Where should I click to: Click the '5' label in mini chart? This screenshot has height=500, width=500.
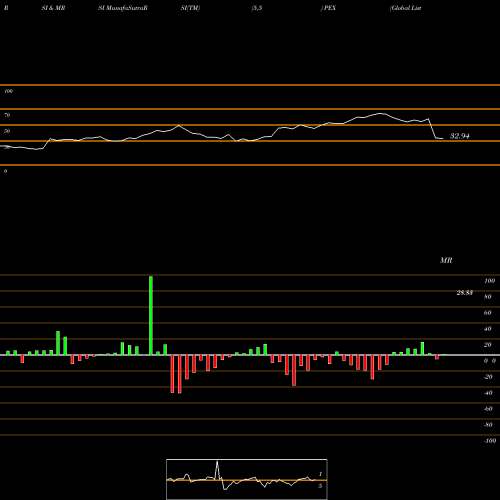(320, 486)
